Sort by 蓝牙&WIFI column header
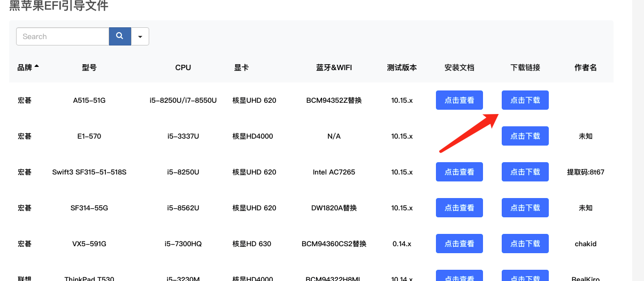 coord(334,67)
